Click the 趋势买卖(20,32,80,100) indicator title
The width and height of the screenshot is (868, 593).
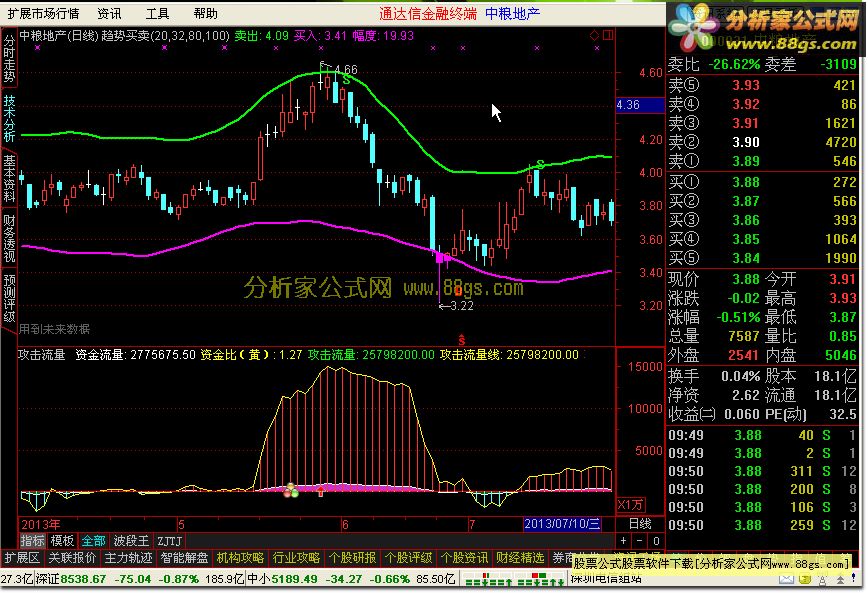pos(165,36)
